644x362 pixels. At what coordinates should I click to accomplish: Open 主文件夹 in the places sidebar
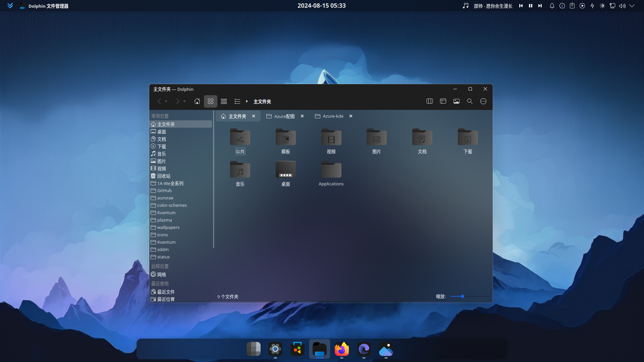tap(181, 124)
